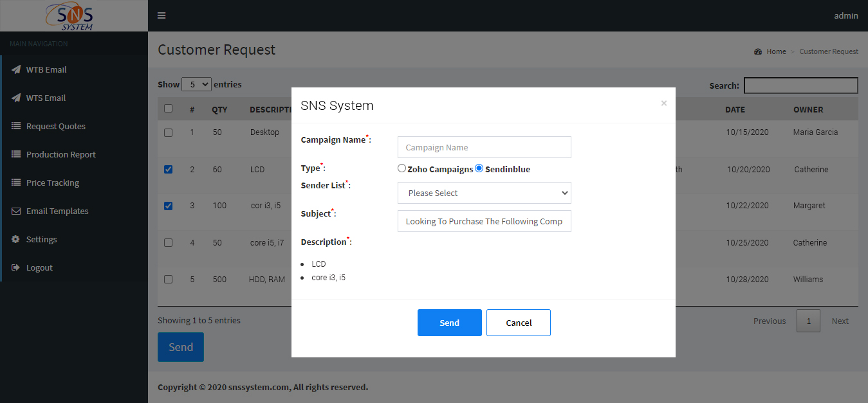Click the Request Quotes list icon
868x403 pixels.
coord(16,126)
